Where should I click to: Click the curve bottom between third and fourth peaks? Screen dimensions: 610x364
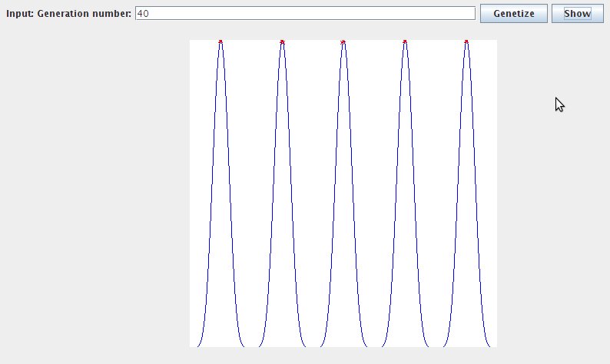tap(374, 346)
